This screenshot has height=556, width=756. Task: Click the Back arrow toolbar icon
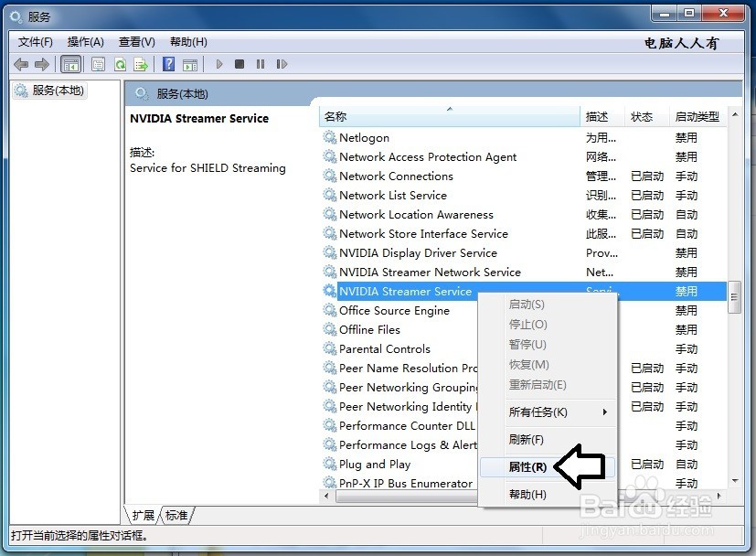[x=21, y=64]
